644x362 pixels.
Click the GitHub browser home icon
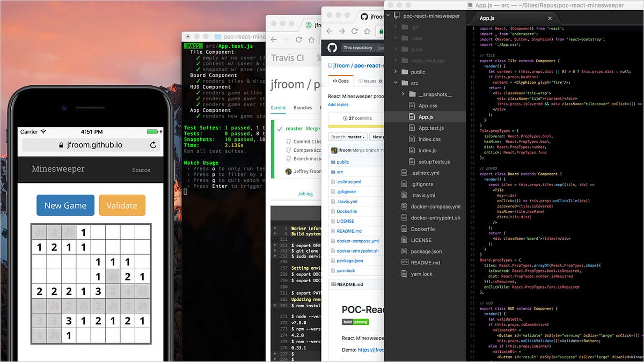[x=368, y=32]
